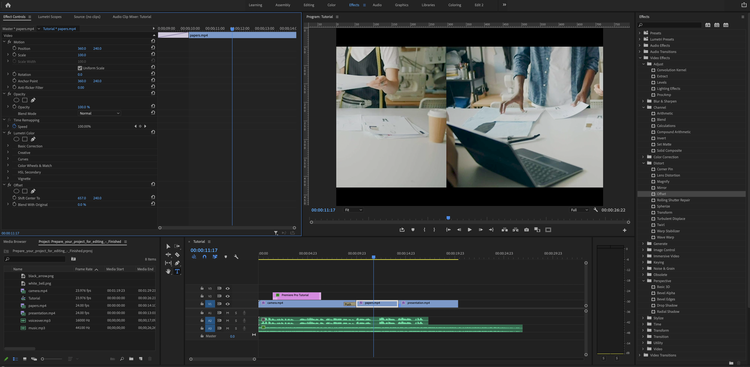Screen dimensions: 750x367
Task: Switch Project panel to icon view
Action: click(x=24, y=359)
